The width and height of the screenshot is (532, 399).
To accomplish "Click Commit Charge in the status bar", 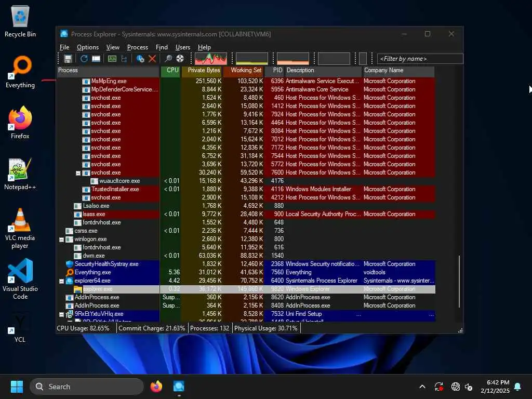I will pyautogui.click(x=152, y=328).
